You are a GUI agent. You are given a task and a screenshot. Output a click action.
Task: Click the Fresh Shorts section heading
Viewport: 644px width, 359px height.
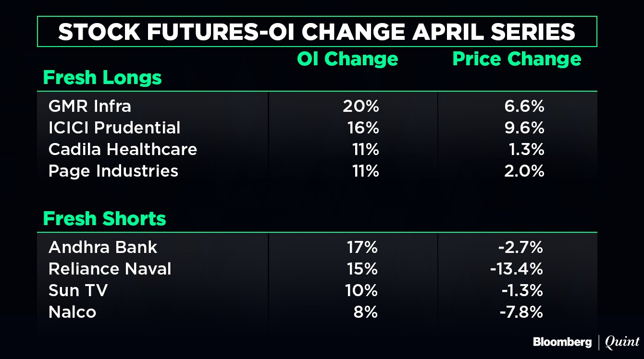pyautogui.click(x=104, y=219)
